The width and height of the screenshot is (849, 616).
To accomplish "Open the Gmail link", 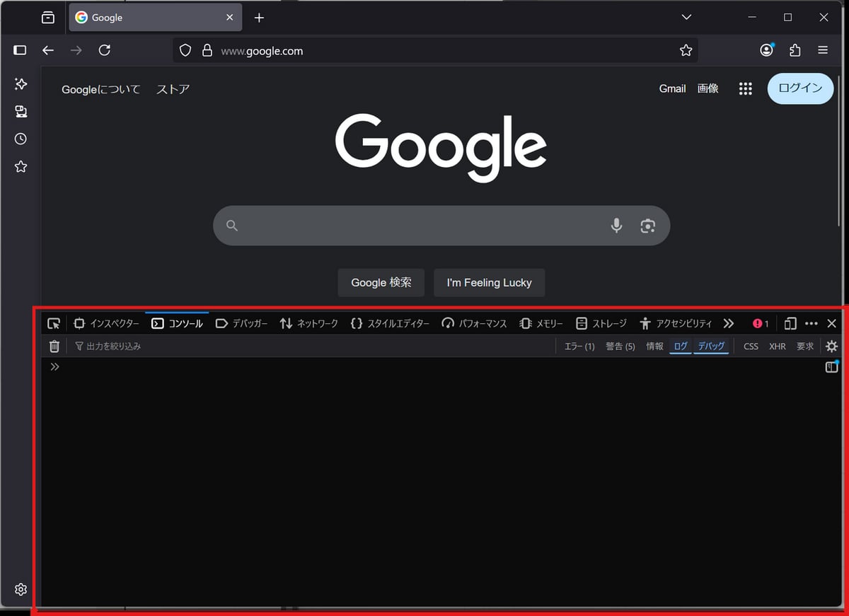I will point(672,88).
